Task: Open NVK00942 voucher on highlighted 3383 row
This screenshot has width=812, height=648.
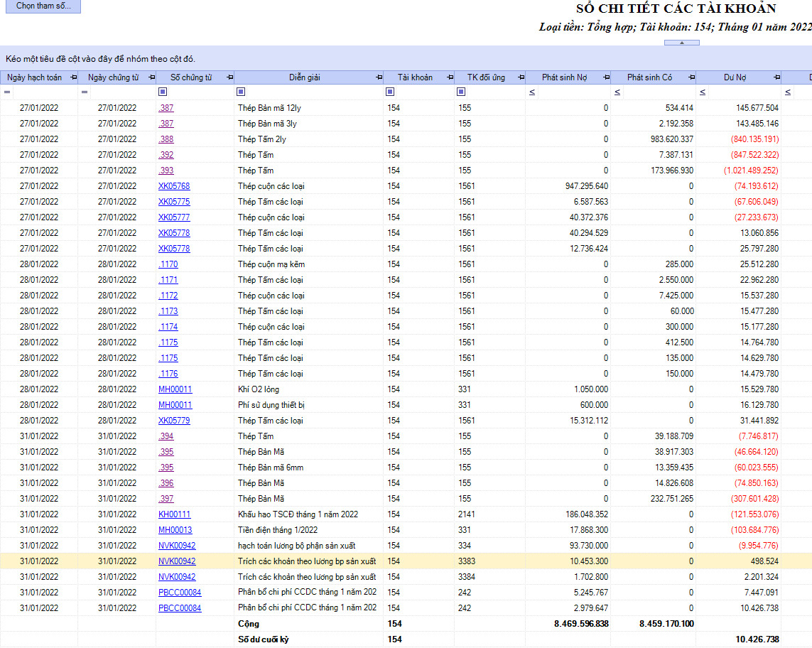Action: (177, 561)
